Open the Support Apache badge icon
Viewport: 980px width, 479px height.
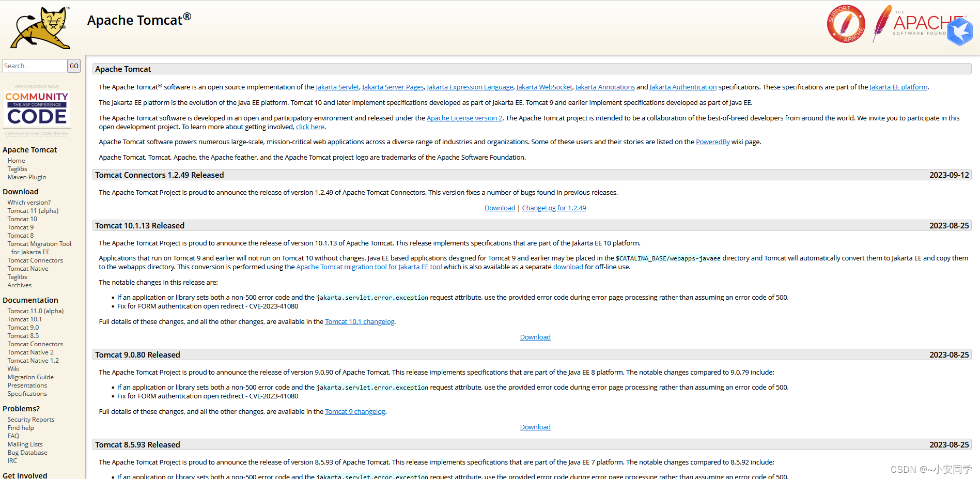pos(846,24)
